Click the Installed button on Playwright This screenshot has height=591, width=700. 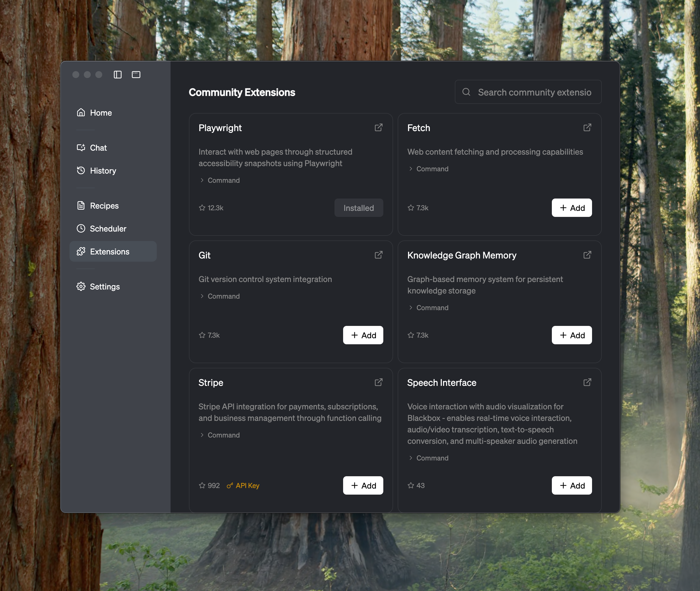(358, 208)
